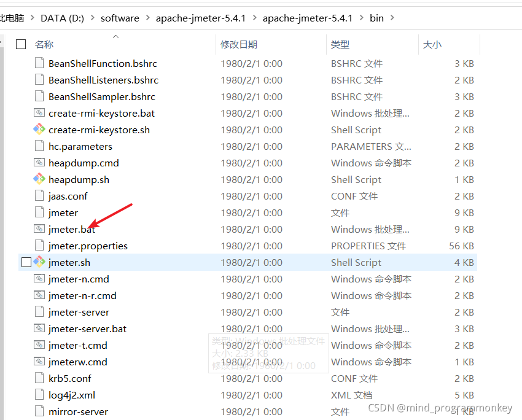Screen dimensions: 522x420
Task: Click the bin breadcrumb segment
Action: [376, 18]
